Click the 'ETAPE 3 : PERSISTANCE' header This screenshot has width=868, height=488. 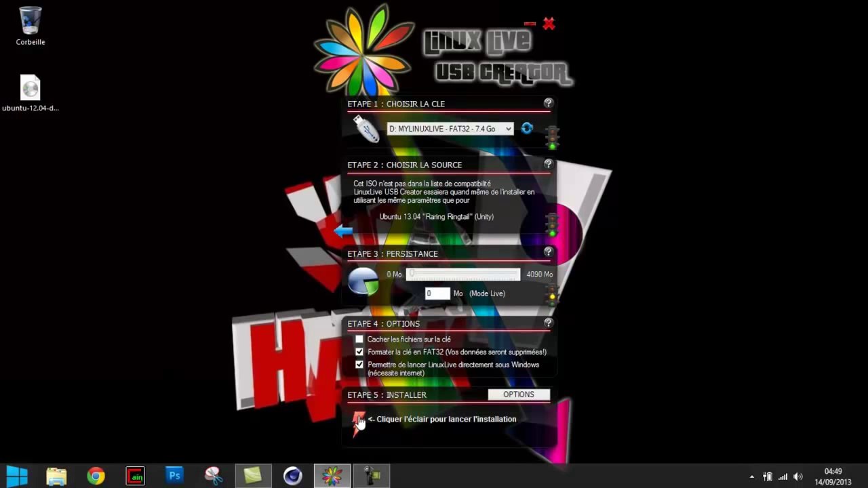393,253
